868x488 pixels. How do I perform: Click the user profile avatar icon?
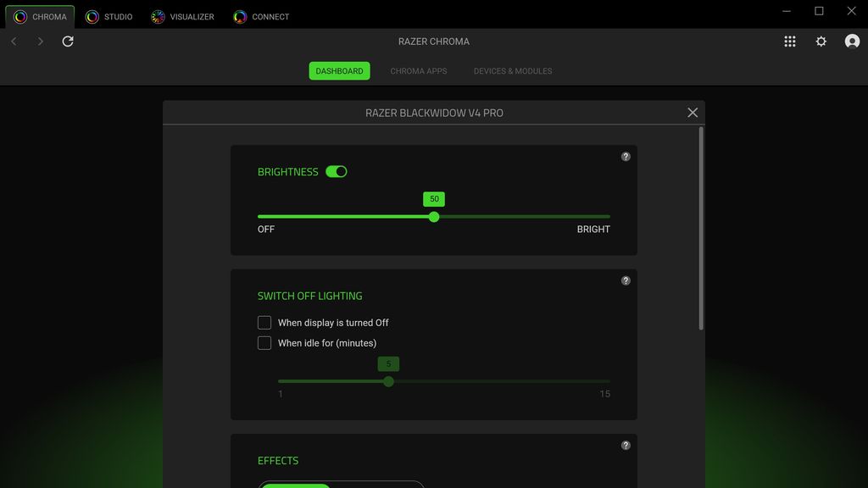(x=851, y=41)
